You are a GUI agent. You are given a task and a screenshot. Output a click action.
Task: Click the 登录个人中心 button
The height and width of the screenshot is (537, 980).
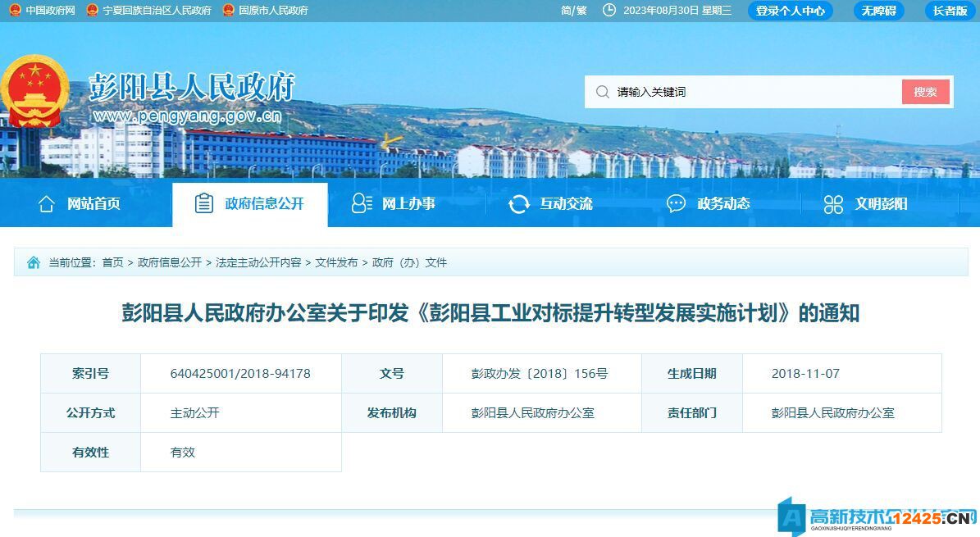[790, 11]
